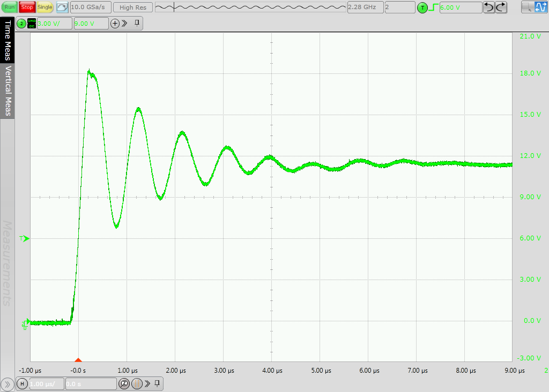Click the 0.0 V vertical axis label

[532, 321]
